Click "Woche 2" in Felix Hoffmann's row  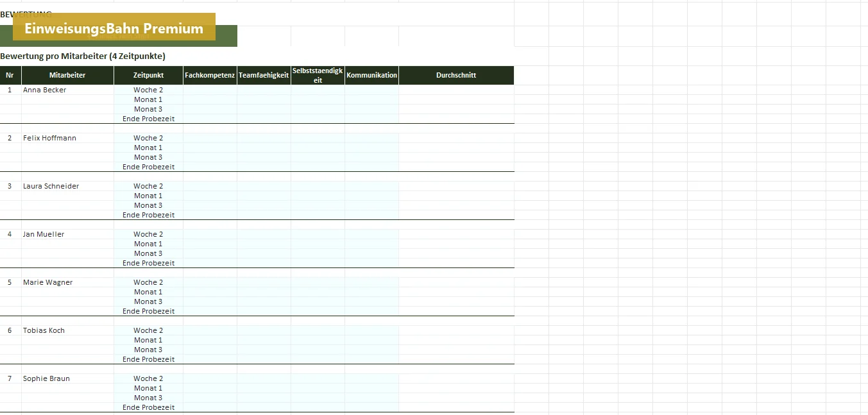coord(148,138)
